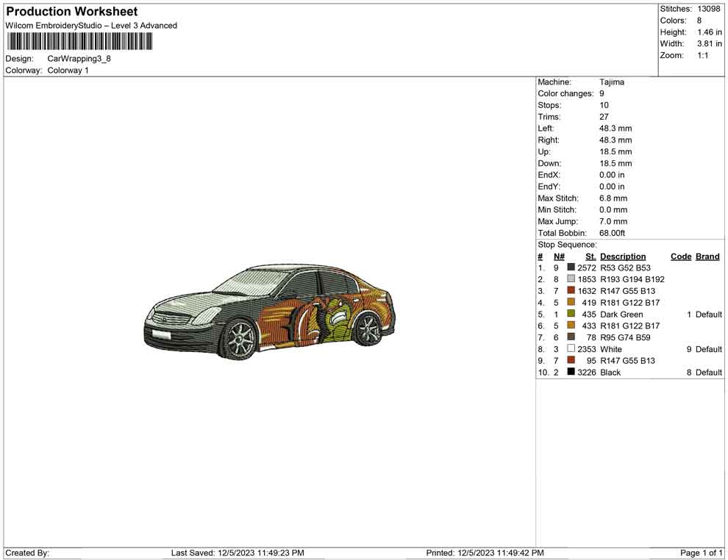Click the Min Stitch value 0.0 mm
This screenshot has width=728, height=560.
pyautogui.click(x=613, y=209)
